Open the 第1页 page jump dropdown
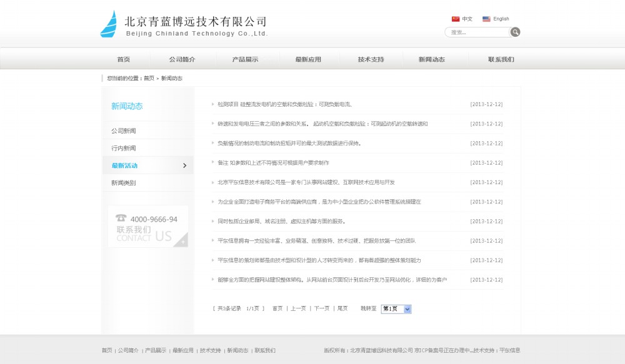This screenshot has width=625, height=364. tap(394, 308)
